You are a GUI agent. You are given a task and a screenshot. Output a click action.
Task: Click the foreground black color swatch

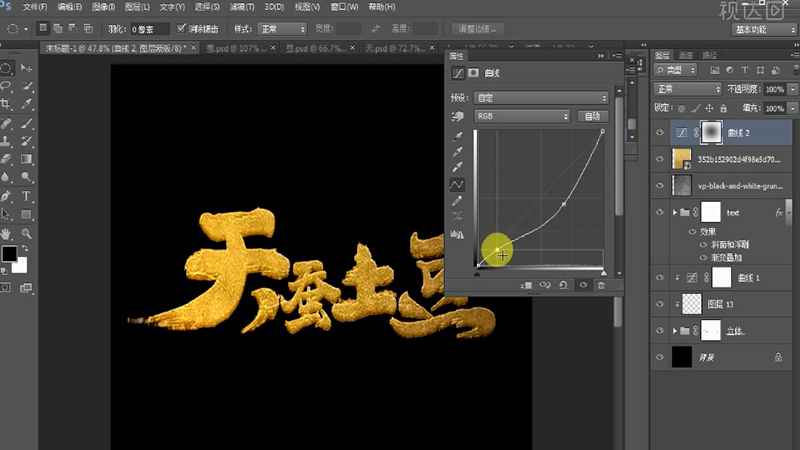click(9, 253)
